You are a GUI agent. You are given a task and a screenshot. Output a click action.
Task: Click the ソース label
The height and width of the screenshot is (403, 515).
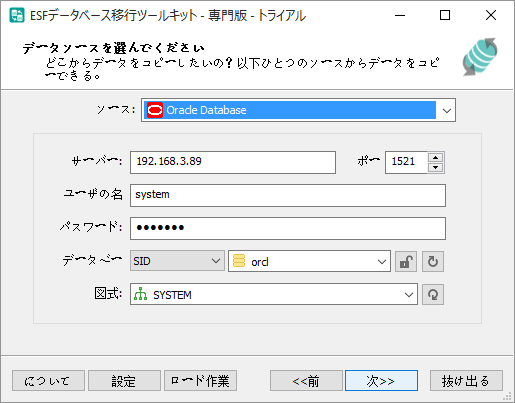tap(116, 109)
